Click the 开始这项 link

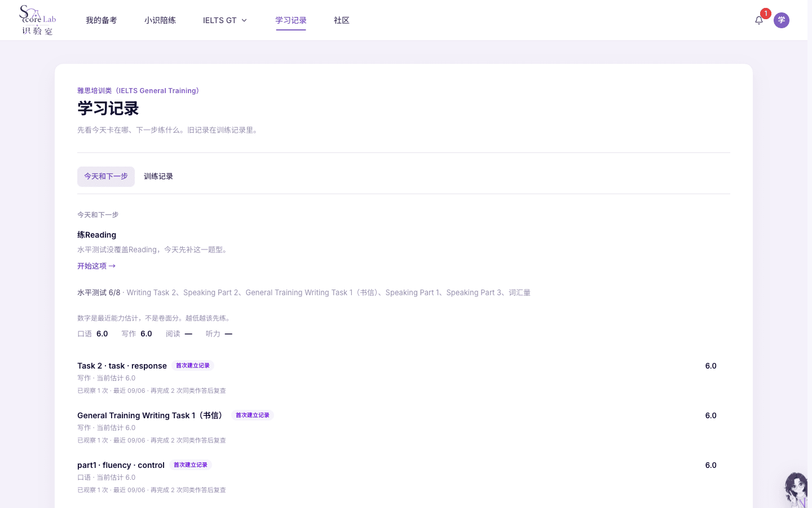tap(96, 266)
